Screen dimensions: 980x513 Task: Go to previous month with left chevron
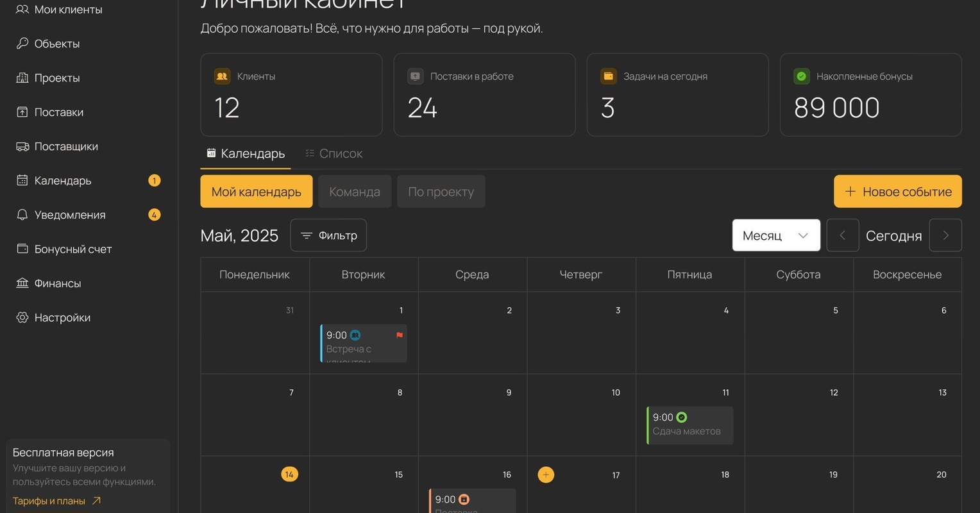tap(843, 235)
